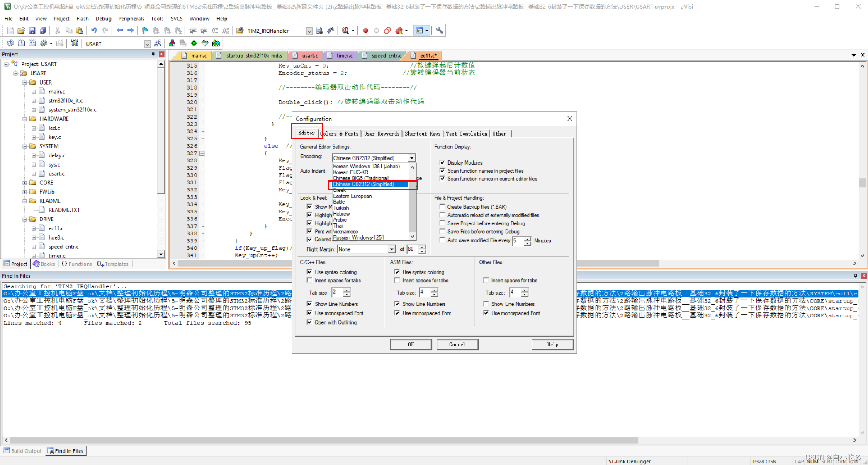The image size is (868, 465).
Task: Open the Right Margin dropdown
Action: click(391, 249)
